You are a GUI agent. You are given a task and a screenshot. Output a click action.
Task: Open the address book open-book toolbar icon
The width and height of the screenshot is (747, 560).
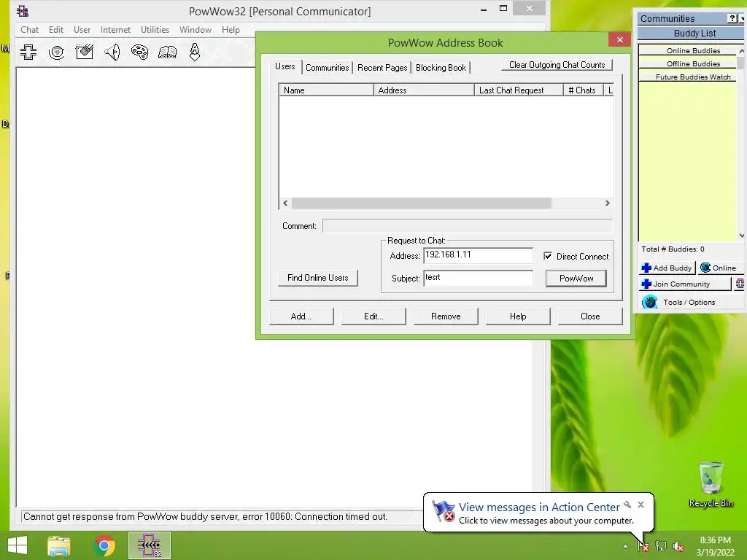167,52
